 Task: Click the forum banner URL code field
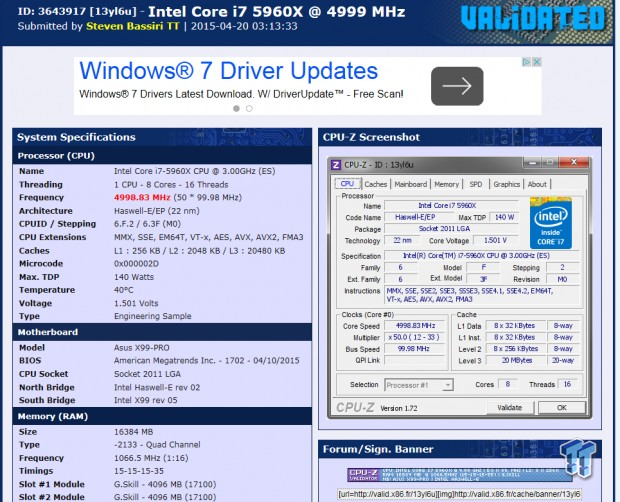[459, 494]
